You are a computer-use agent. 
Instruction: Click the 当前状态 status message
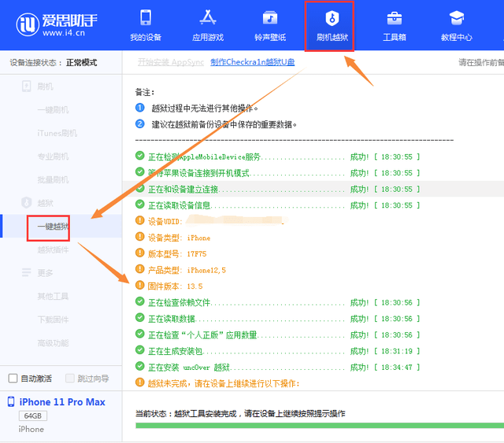tap(240, 413)
